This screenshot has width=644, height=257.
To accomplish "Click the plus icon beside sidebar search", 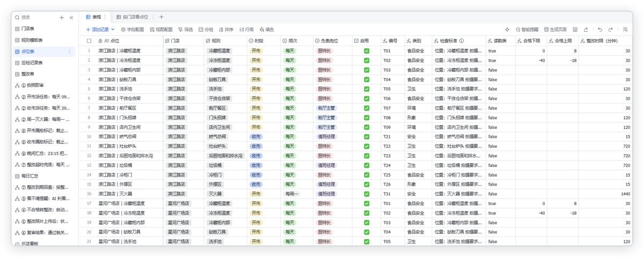I will (x=62, y=18).
